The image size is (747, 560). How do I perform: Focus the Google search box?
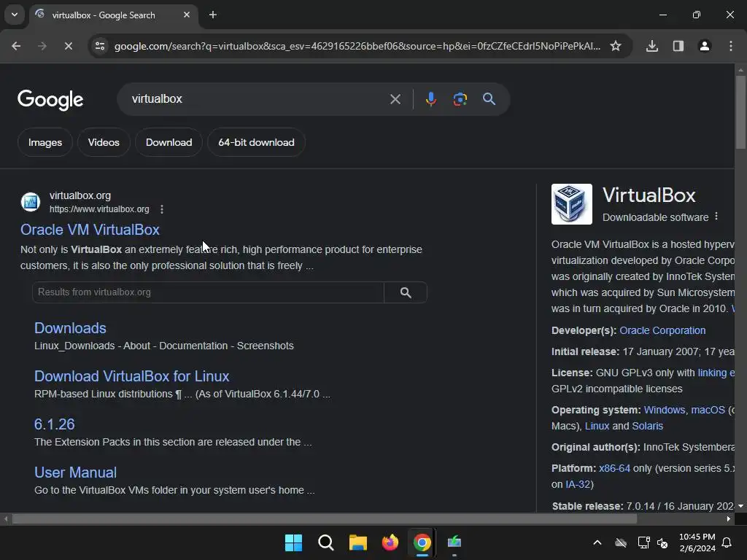[x=258, y=99]
